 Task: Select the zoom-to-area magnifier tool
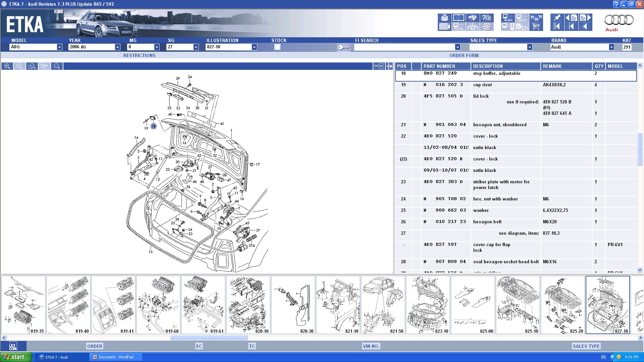(32, 66)
